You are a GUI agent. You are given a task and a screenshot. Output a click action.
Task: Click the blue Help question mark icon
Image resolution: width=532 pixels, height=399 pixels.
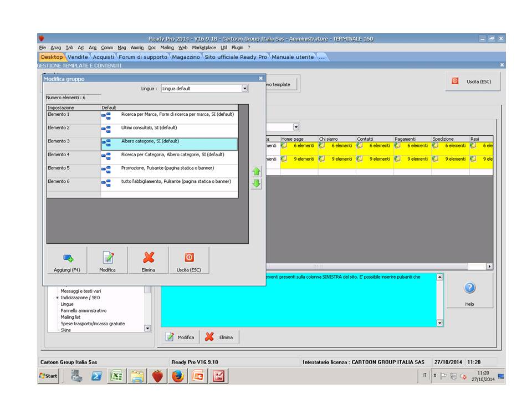click(x=469, y=288)
